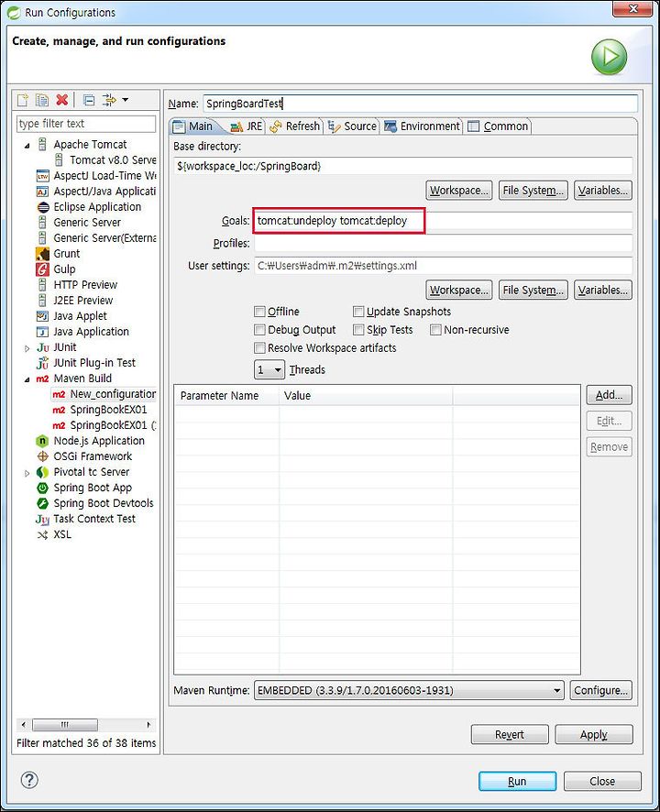Select New_configuration under Maven Build
Image resolution: width=660 pixels, height=812 pixels.
pos(104,394)
